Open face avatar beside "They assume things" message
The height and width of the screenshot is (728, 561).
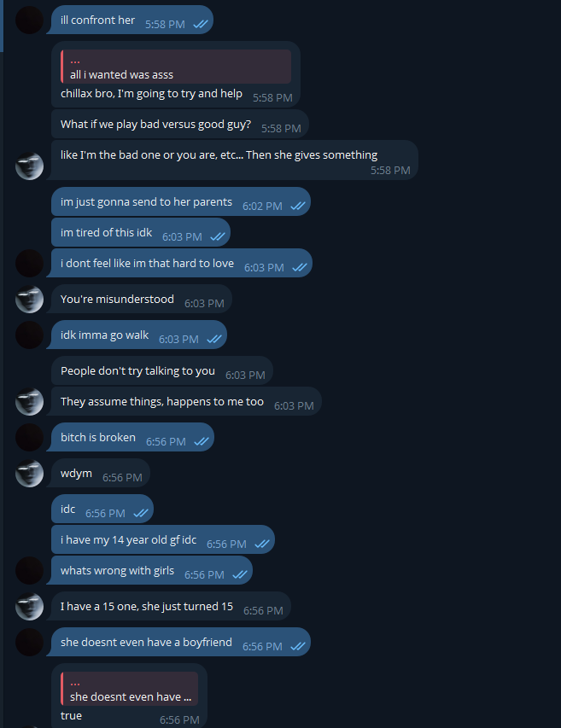pos(29,402)
